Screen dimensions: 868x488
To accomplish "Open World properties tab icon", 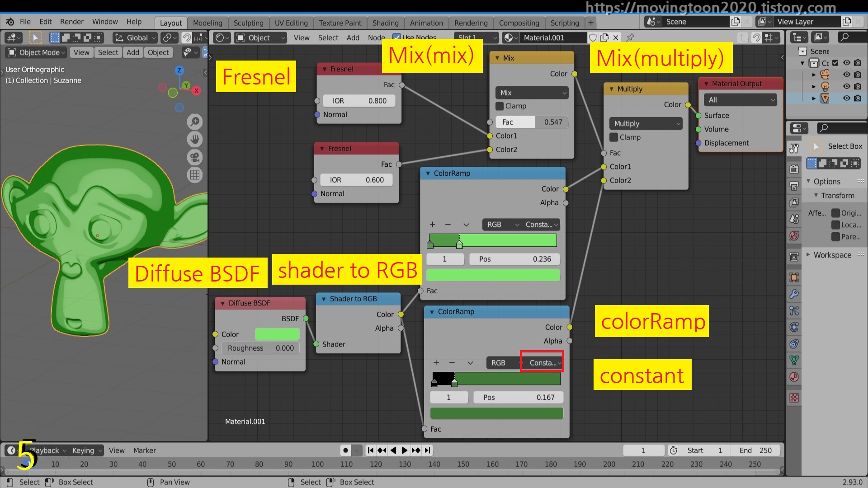I will 794,236.
